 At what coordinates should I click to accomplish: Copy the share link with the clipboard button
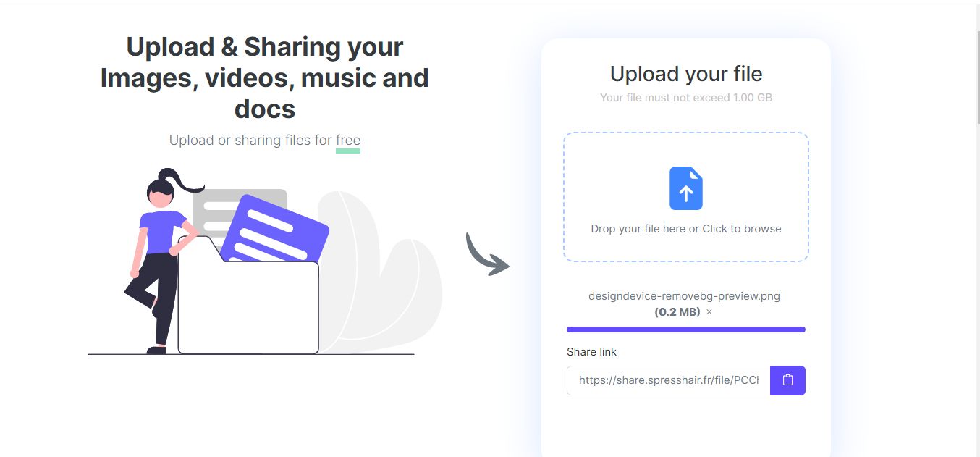787,380
